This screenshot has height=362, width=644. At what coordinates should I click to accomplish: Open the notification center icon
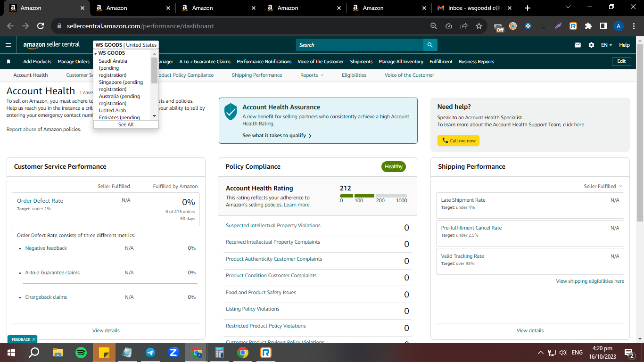tap(629, 353)
